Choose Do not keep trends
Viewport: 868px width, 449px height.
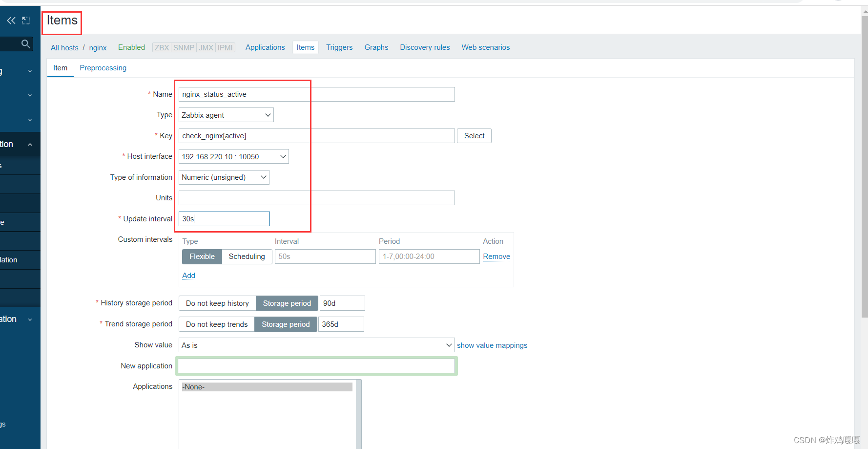[217, 324]
